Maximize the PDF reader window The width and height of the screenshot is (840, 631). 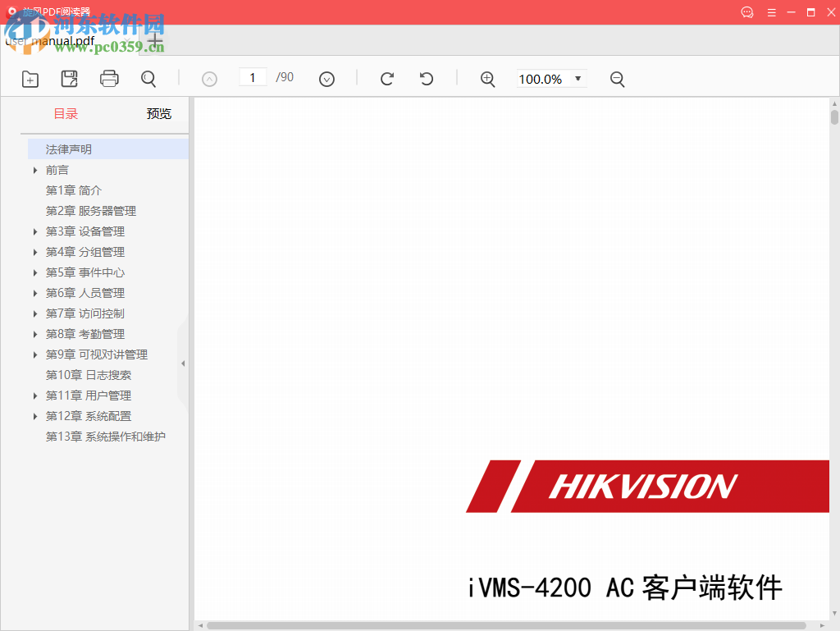click(811, 12)
